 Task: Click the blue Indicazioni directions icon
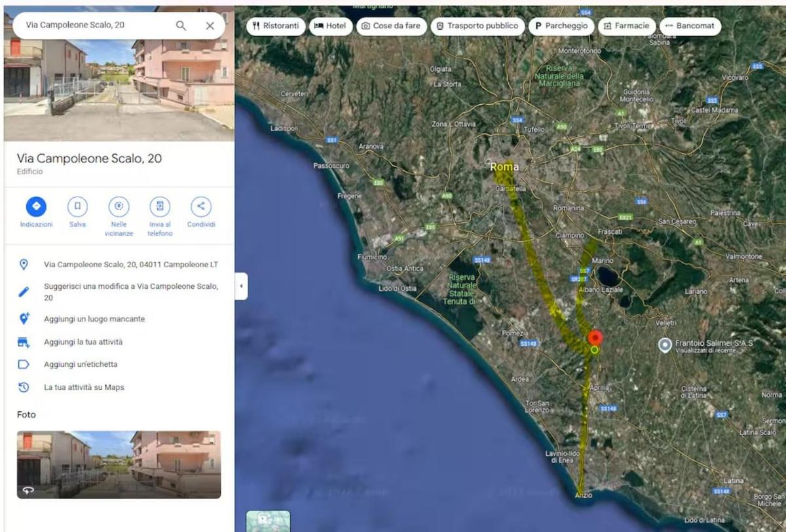point(36,206)
